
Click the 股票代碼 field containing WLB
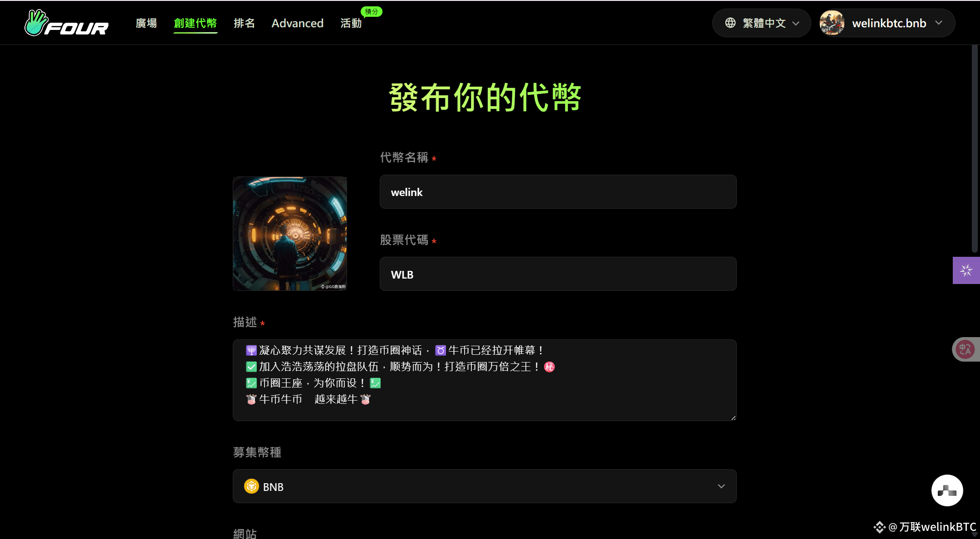pos(558,274)
